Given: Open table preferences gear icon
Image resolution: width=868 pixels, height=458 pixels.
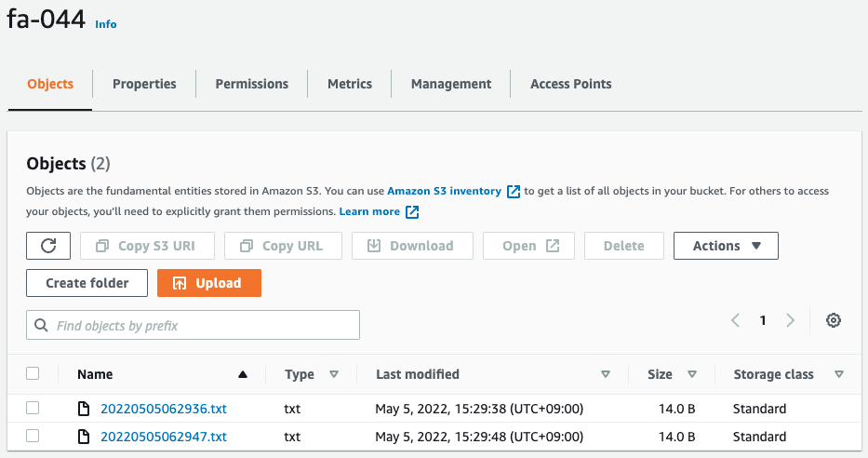Looking at the screenshot, I should (834, 320).
